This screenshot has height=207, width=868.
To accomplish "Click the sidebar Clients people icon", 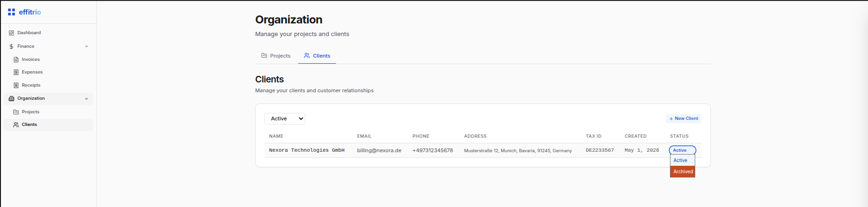I will point(16,125).
